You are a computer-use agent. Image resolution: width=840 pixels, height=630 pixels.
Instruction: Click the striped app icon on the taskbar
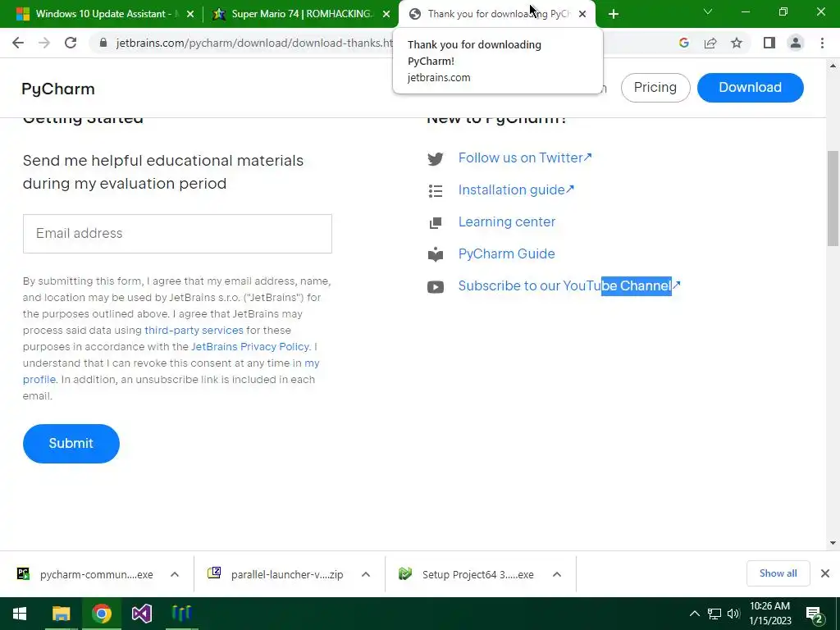coord(181,614)
